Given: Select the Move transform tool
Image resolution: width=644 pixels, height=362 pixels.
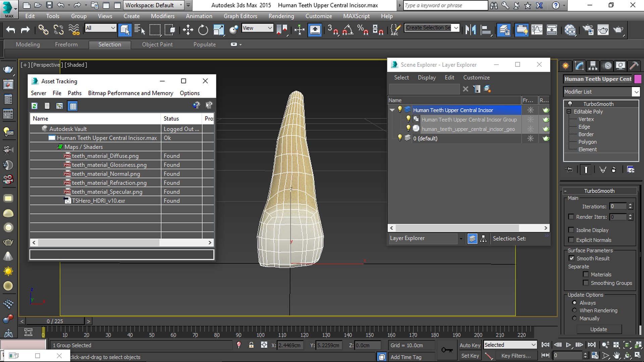Looking at the screenshot, I should click(188, 30).
